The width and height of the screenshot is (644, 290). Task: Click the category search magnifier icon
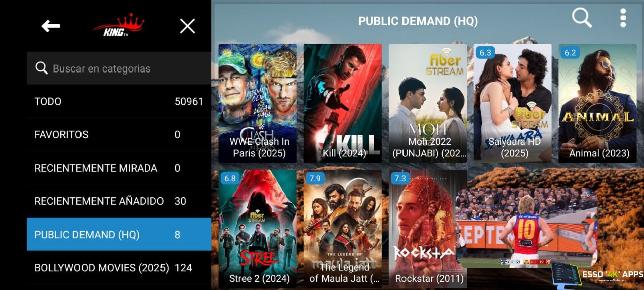(x=42, y=68)
